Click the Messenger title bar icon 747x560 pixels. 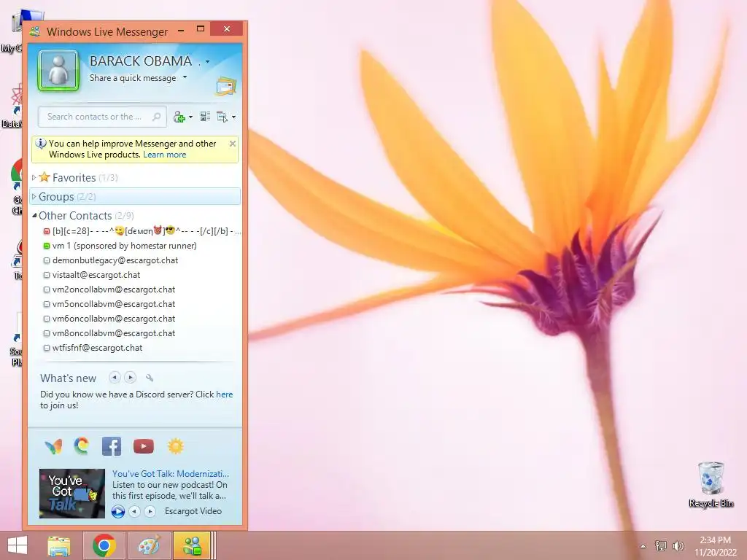point(35,31)
